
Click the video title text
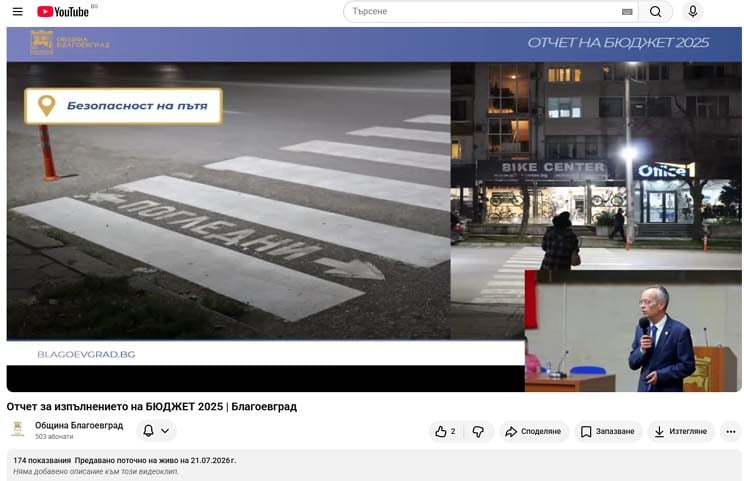pos(151,407)
